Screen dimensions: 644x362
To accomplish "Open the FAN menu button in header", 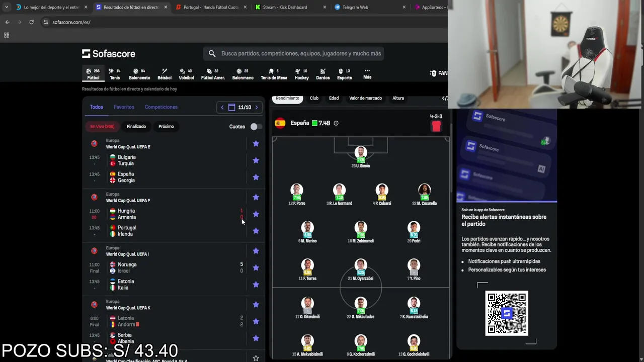I will click(x=439, y=73).
